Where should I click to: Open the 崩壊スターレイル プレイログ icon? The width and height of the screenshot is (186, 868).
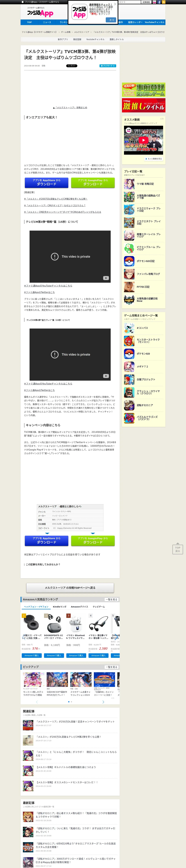pos(129,235)
